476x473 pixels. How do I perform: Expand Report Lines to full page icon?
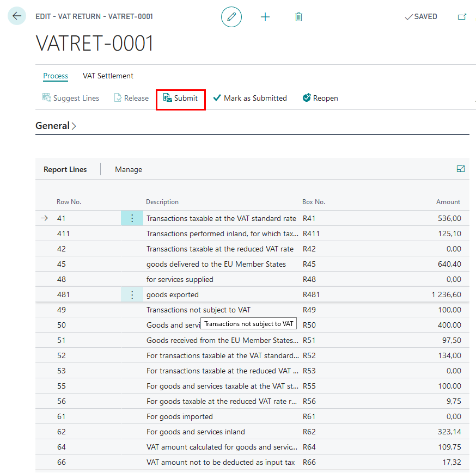point(461,169)
